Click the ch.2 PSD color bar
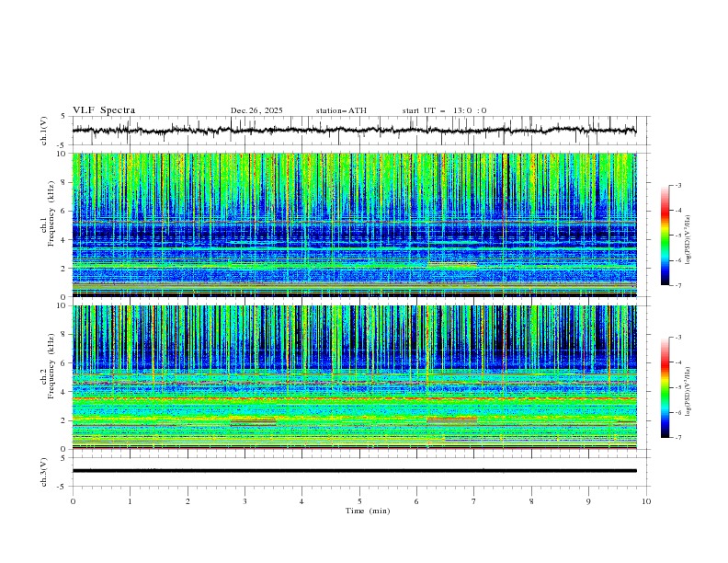This screenshot has width=728, height=563. tap(665, 387)
